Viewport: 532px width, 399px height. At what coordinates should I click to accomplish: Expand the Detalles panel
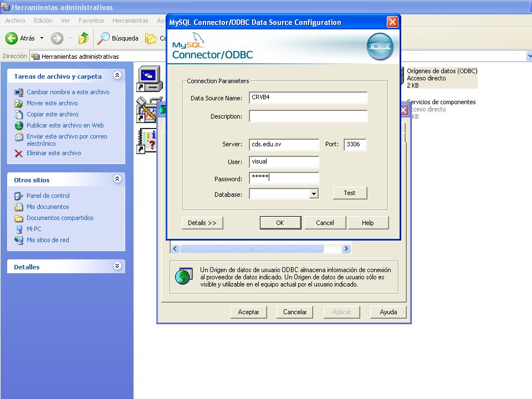pos(117,265)
